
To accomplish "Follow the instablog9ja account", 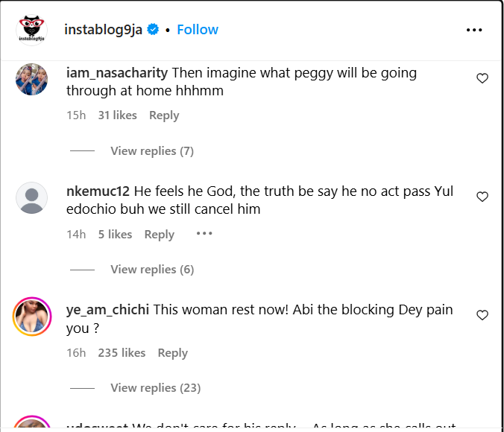I will [198, 30].
